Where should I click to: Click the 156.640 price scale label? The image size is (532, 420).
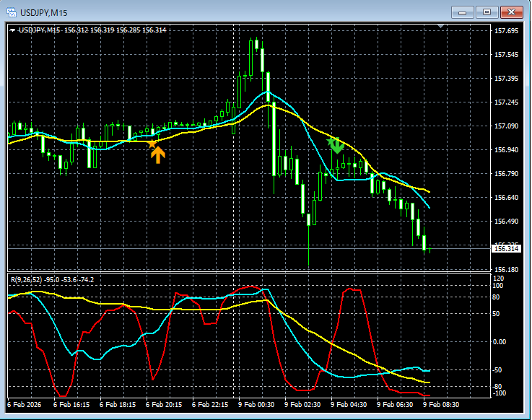[x=506, y=198]
